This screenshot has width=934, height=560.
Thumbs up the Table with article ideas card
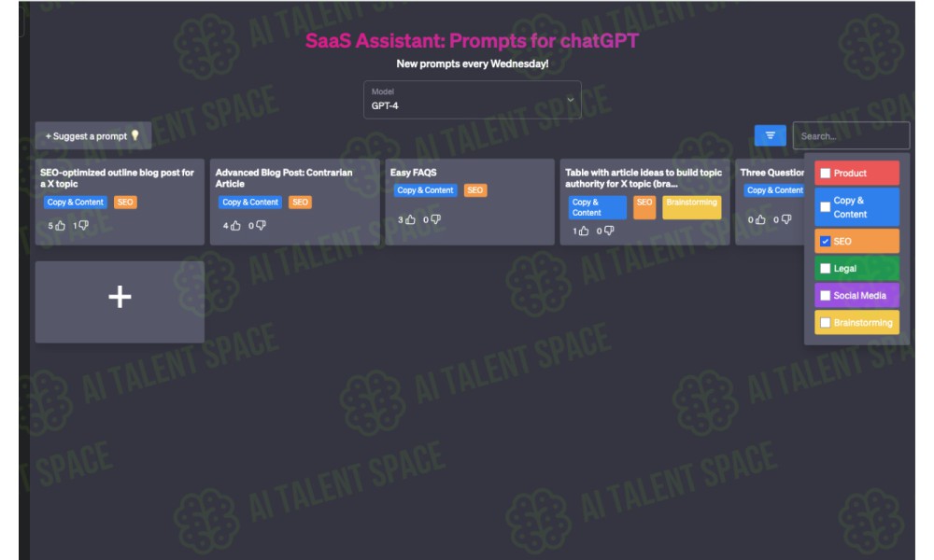coord(584,231)
